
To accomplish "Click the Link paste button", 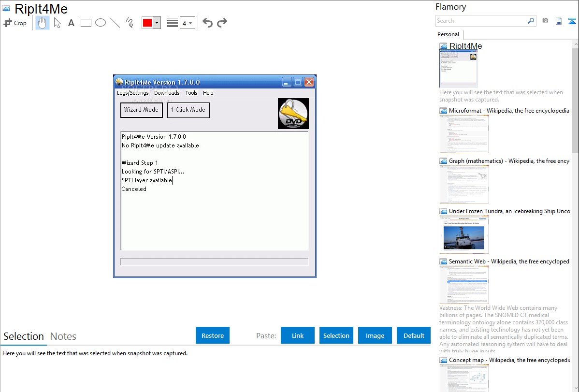I will pos(298,335).
